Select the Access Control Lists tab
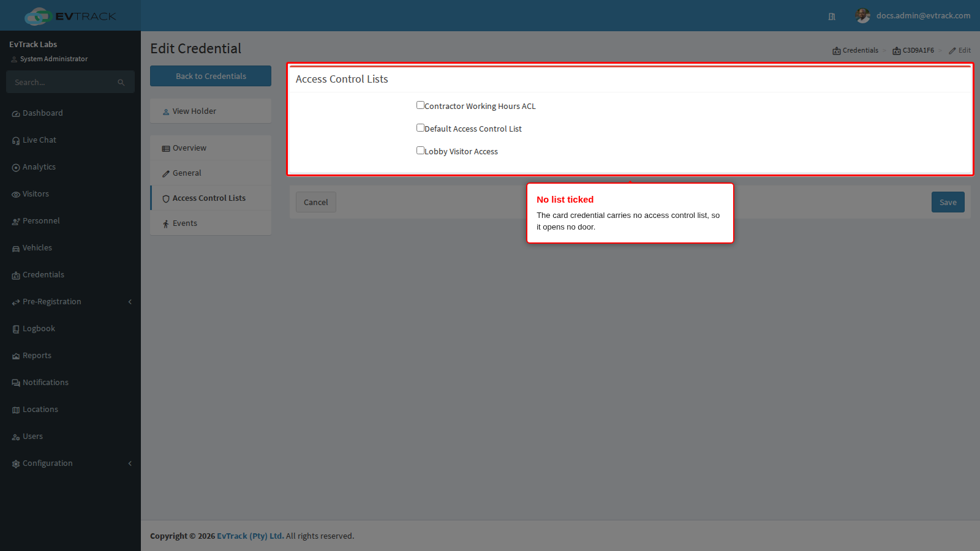 [x=211, y=198]
